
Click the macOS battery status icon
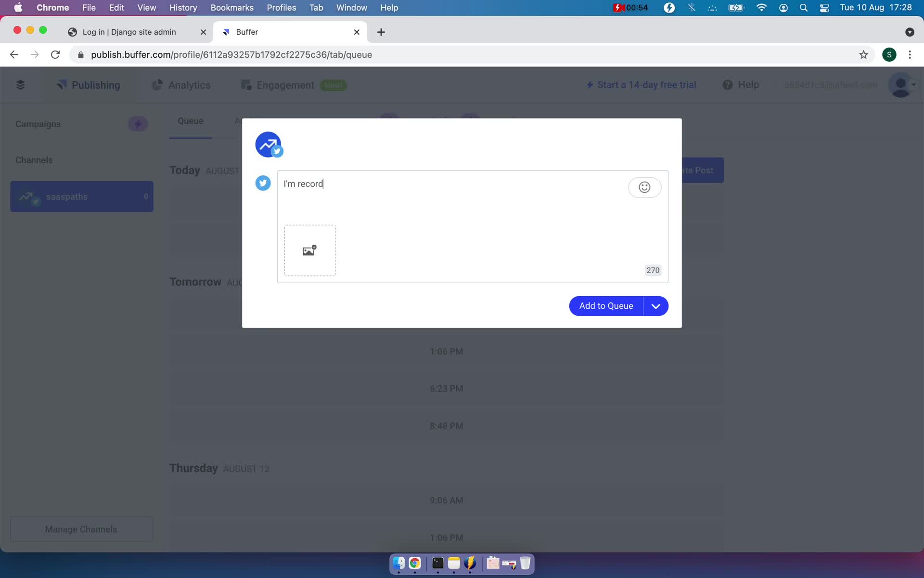[x=735, y=7]
